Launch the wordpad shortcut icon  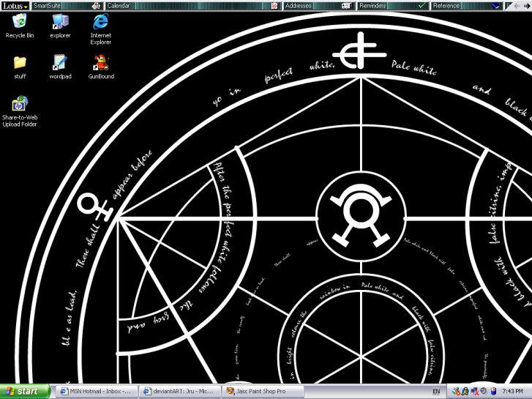click(61, 67)
